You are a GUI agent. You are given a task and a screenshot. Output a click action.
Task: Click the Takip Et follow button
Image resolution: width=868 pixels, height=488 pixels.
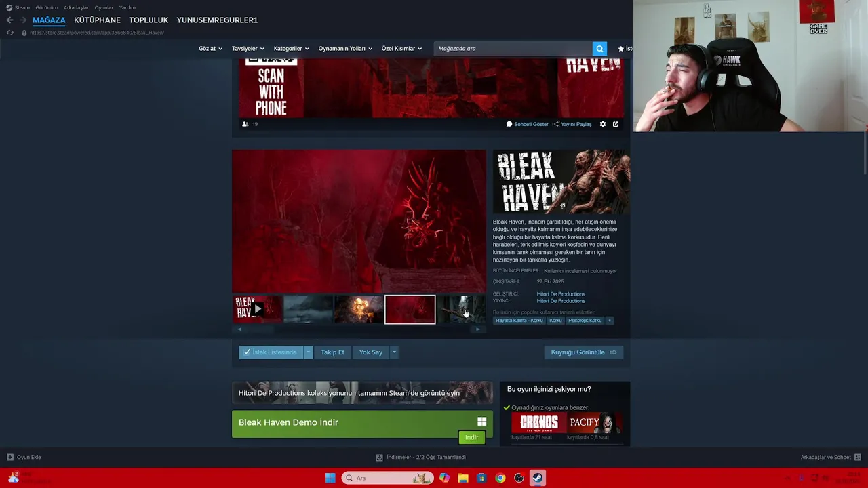pos(332,352)
